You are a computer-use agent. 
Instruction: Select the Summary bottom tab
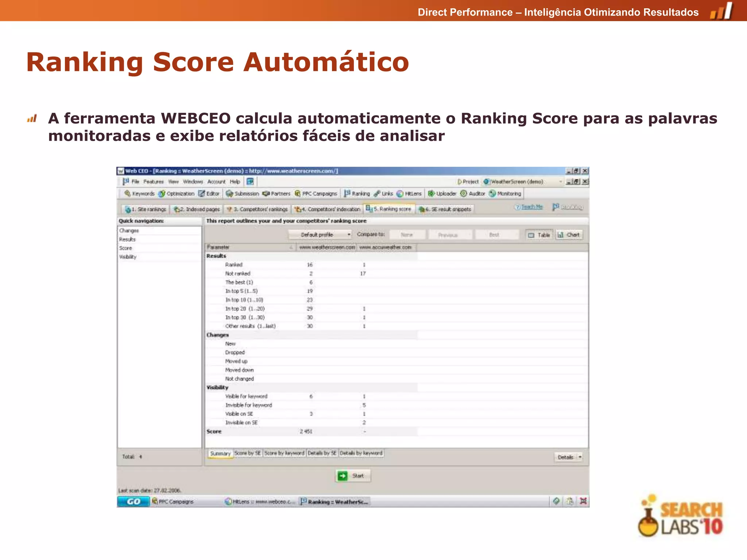click(220, 453)
